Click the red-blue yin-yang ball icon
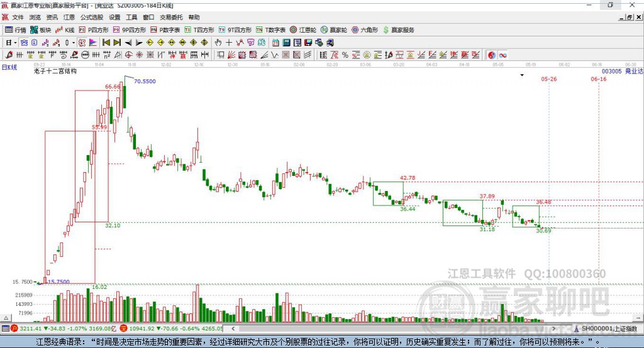The width and height of the screenshot is (644, 348). tap(492, 55)
